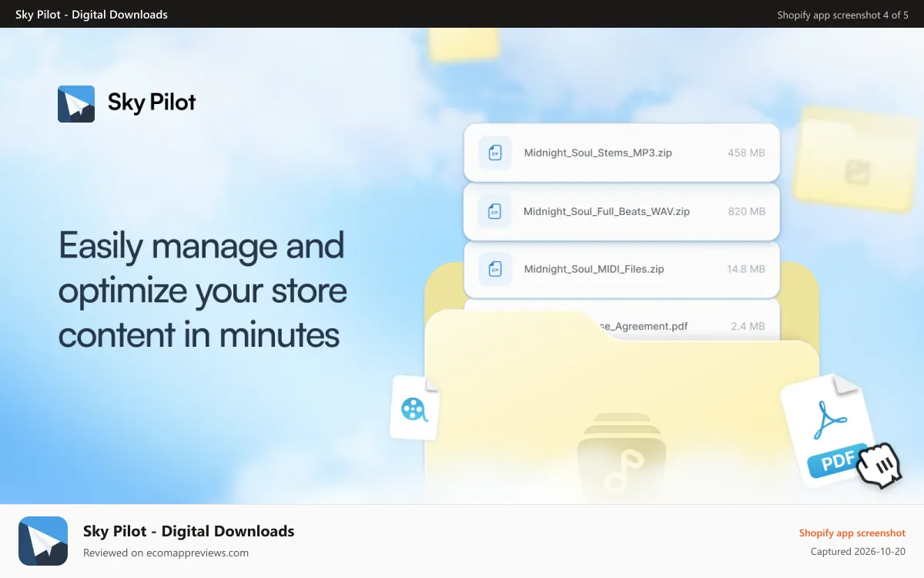Click the zip icon beside Midnight_Soul_Stems_MP3.zip
Image resolution: width=924 pixels, height=578 pixels.
pyautogui.click(x=495, y=153)
